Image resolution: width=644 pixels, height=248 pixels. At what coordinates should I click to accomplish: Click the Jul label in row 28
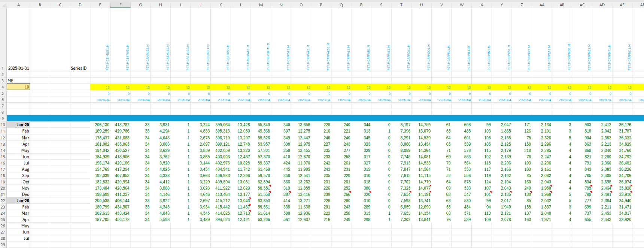(x=18, y=238)
